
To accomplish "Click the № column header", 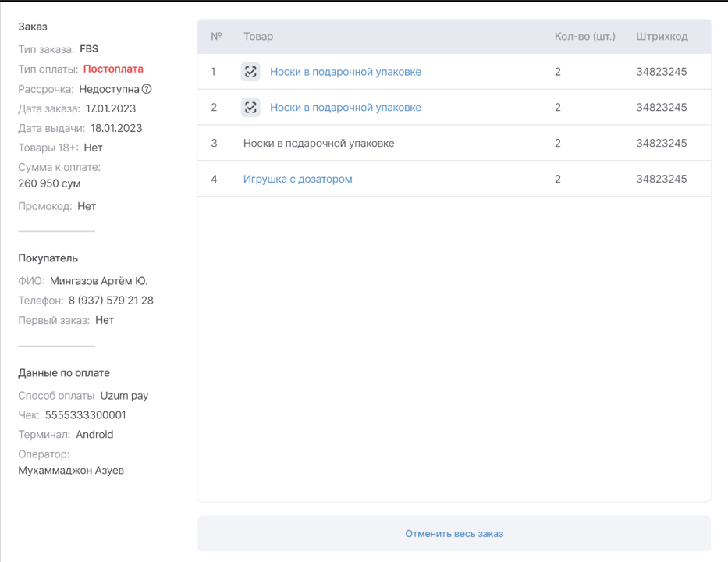I will pos(216,37).
